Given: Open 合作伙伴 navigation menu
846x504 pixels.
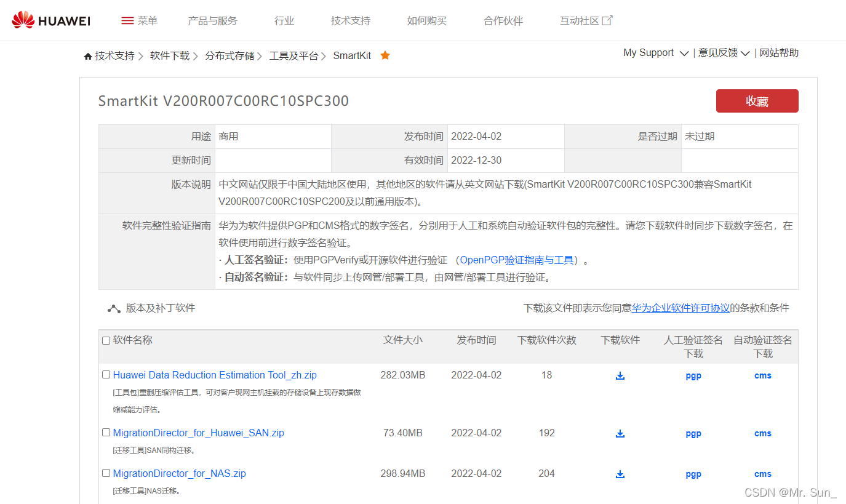Looking at the screenshot, I should pyautogui.click(x=503, y=20).
